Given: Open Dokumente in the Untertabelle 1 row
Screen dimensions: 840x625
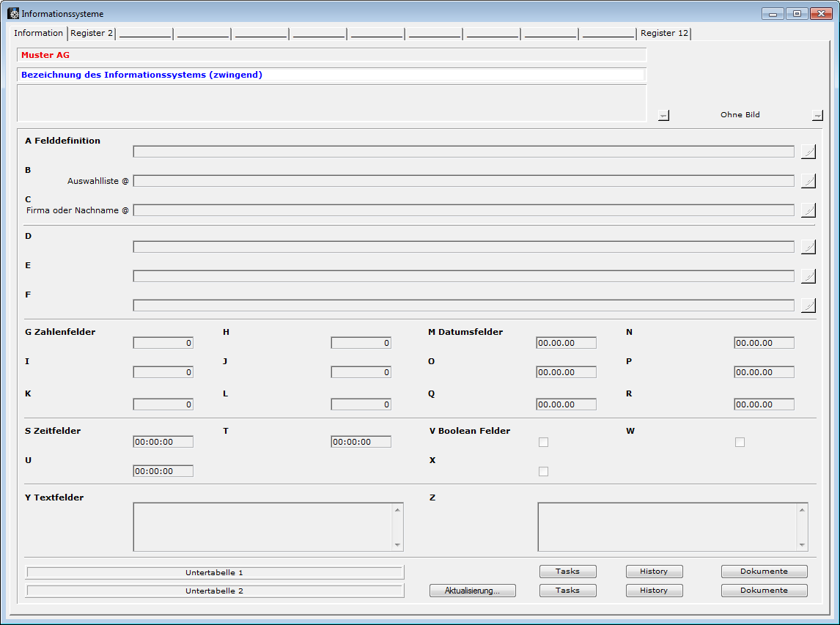Looking at the screenshot, I should tap(764, 572).
